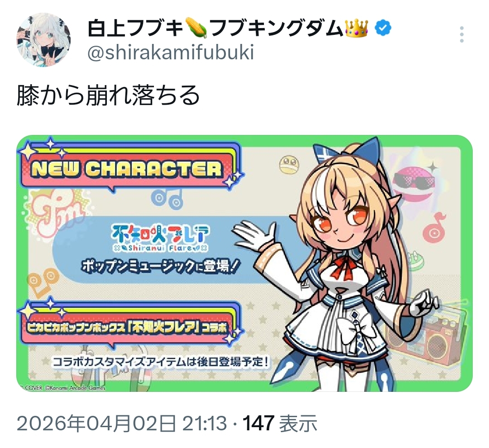Open Shirakami Fubuki's profile avatar

point(43,39)
